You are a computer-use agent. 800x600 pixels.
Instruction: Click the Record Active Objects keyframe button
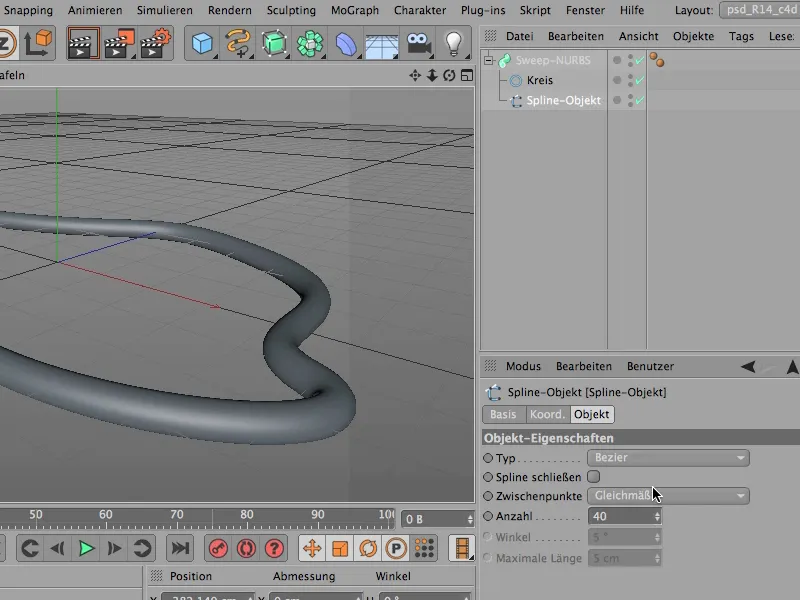coord(218,548)
